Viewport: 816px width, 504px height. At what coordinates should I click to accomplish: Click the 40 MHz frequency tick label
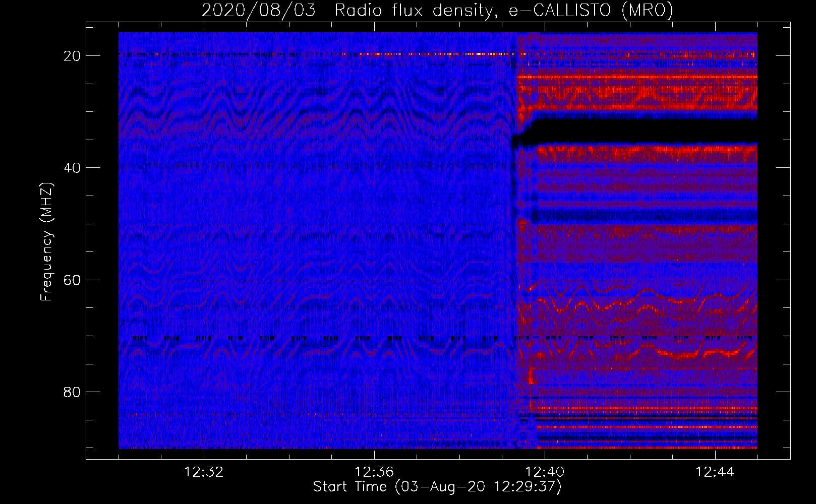pos(72,168)
